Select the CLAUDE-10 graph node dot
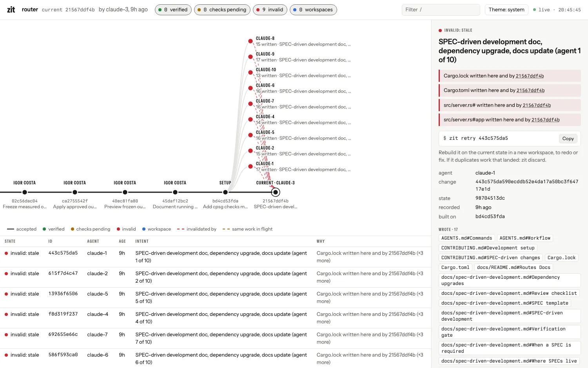Screen dimensions: 588x368 250,72
